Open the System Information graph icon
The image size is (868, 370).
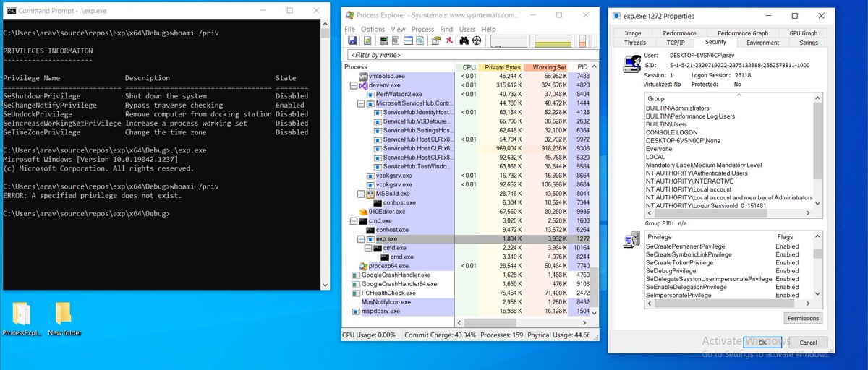[384, 40]
